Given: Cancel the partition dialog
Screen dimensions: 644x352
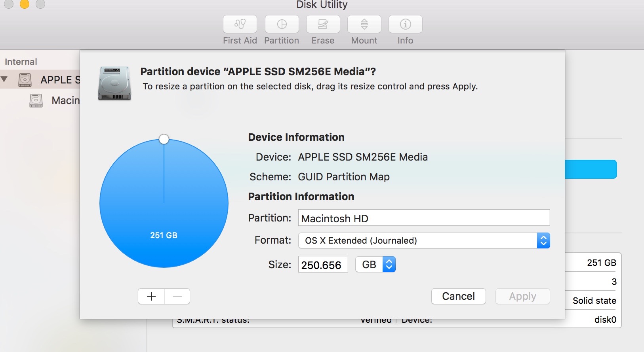Looking at the screenshot, I should tap(458, 296).
